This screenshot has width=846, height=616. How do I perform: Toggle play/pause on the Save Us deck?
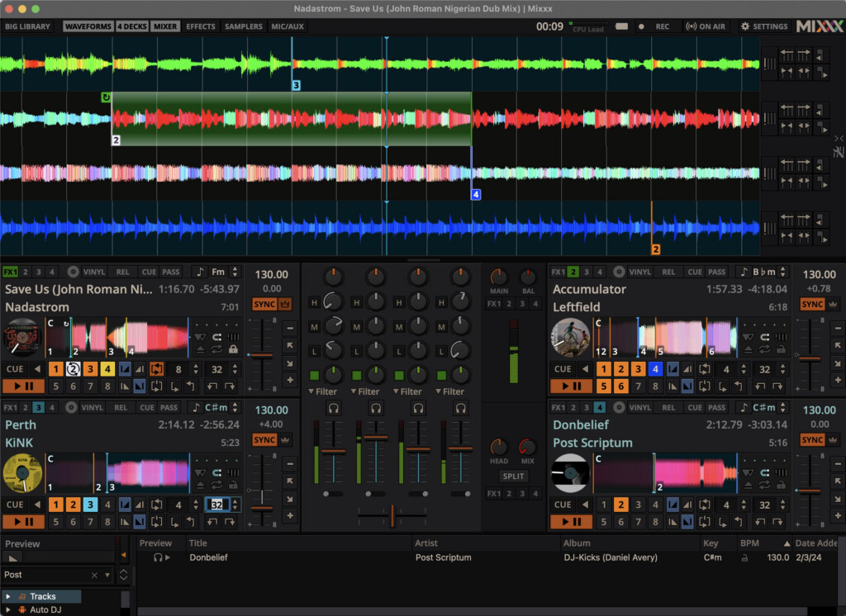(23, 386)
